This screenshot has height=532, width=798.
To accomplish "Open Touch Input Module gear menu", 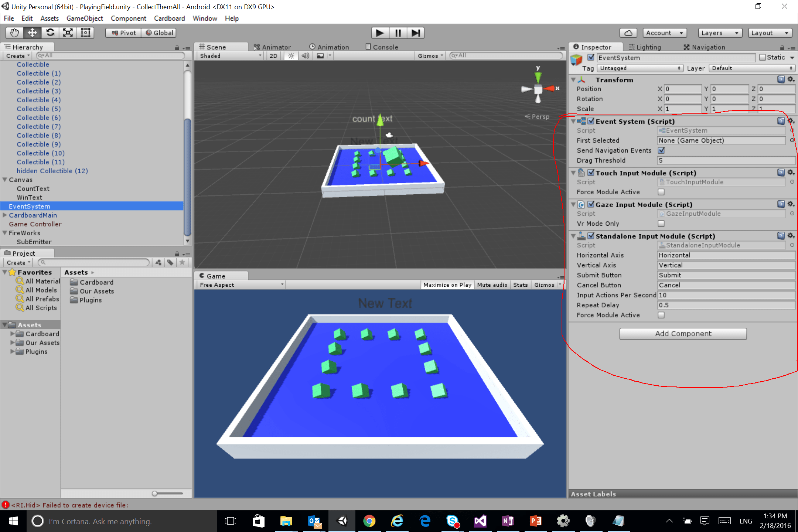I will coord(791,173).
